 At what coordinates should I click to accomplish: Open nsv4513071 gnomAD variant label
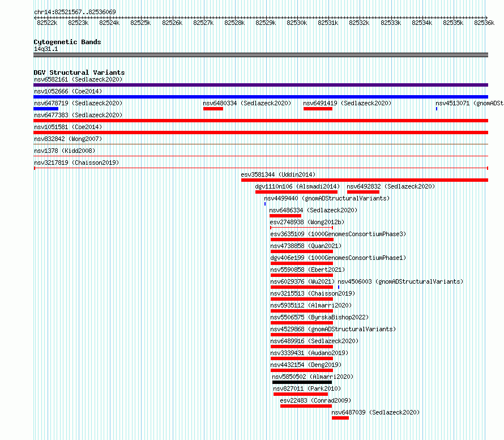(469, 103)
